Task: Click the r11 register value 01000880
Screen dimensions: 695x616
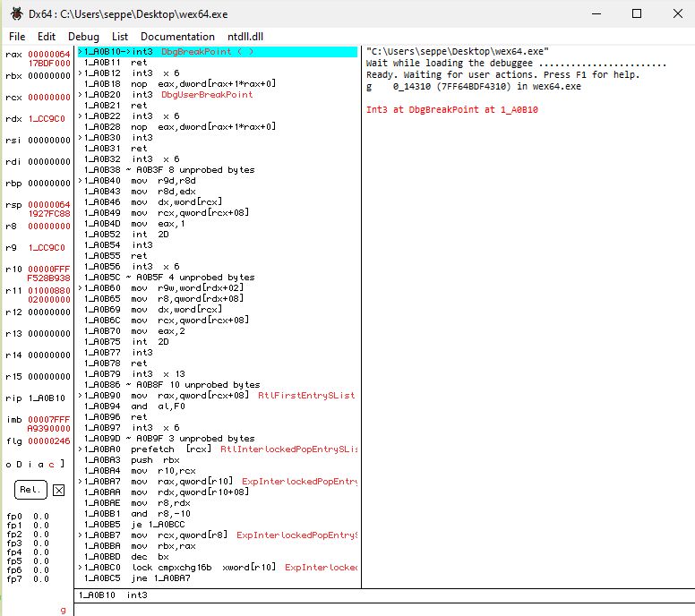Action: pos(49,291)
